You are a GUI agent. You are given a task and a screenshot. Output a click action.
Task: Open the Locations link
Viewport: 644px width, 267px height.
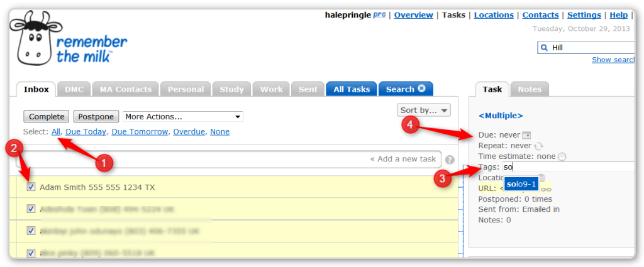click(494, 15)
